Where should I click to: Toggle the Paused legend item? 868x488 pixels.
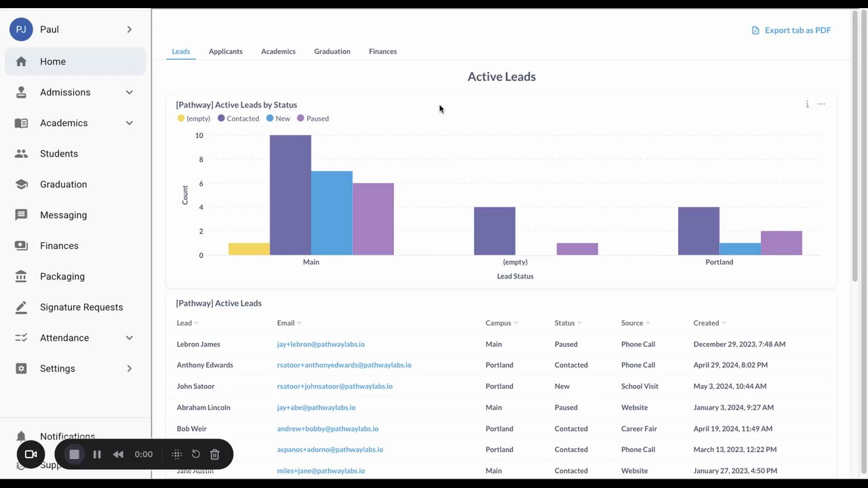point(313,119)
